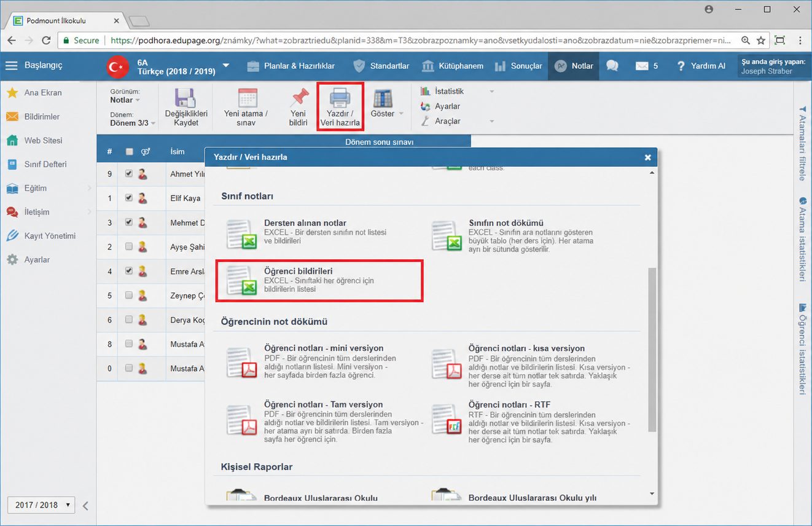812x526 pixels.
Task: Open Sınıf Defteri in left sidebar
Action: 45,164
